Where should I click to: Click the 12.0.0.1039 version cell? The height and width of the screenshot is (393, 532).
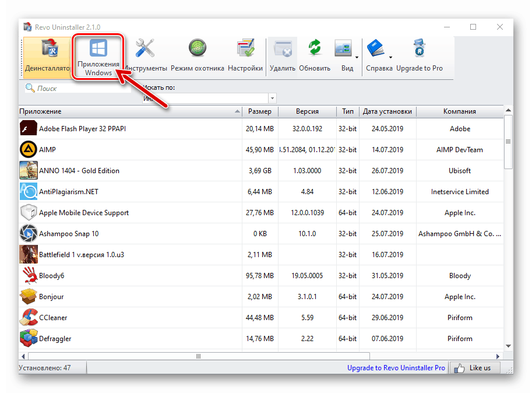(308, 213)
